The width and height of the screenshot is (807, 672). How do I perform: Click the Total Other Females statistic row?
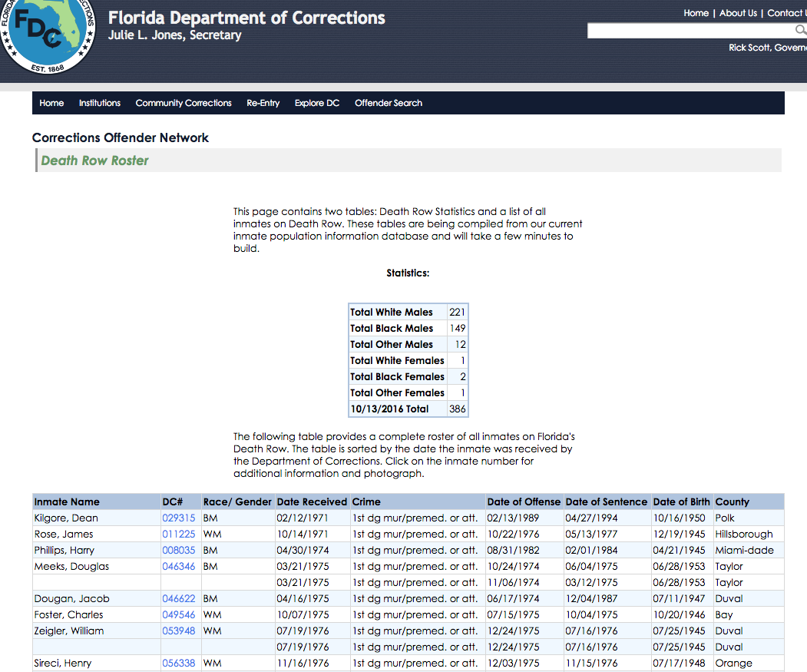coord(408,393)
